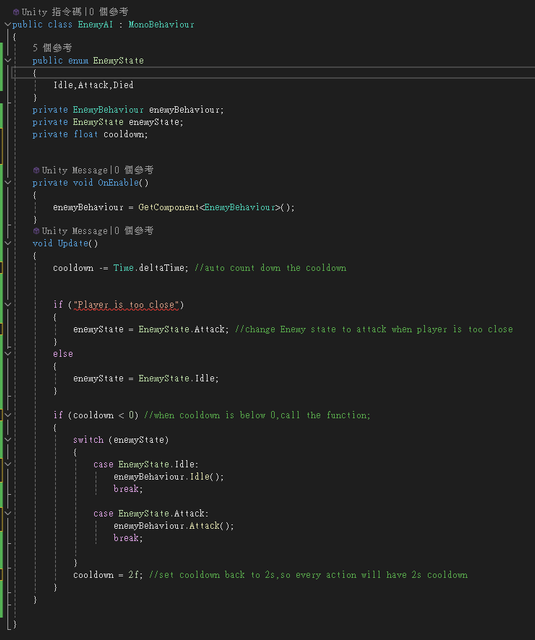Fold the case EnemyState.Idle section
The image size is (535, 640).
point(7,464)
